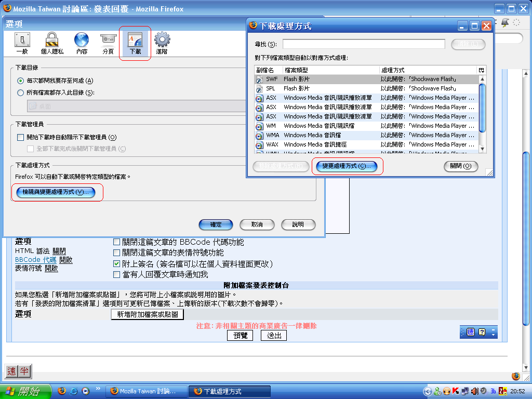Click 預覽 preview button
Image resolution: width=532 pixels, height=399 pixels.
[240, 336]
